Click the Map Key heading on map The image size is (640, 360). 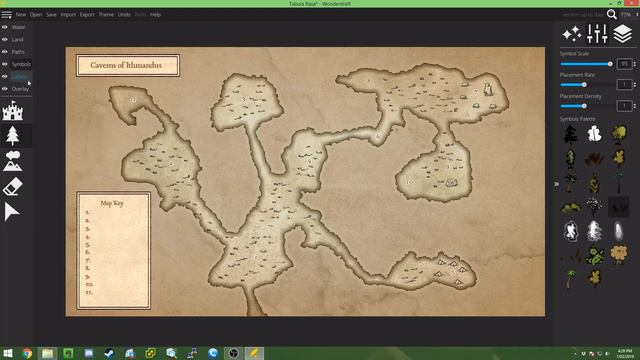tap(112, 203)
